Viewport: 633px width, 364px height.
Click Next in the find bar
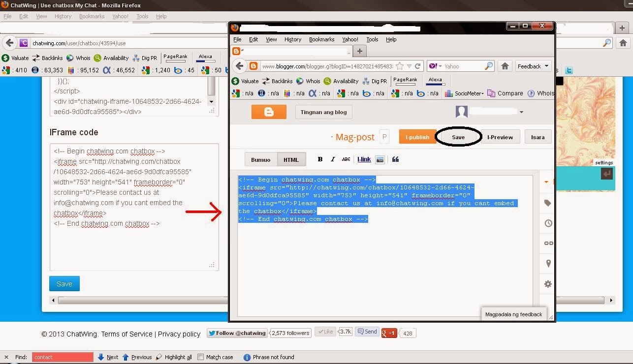(108, 357)
